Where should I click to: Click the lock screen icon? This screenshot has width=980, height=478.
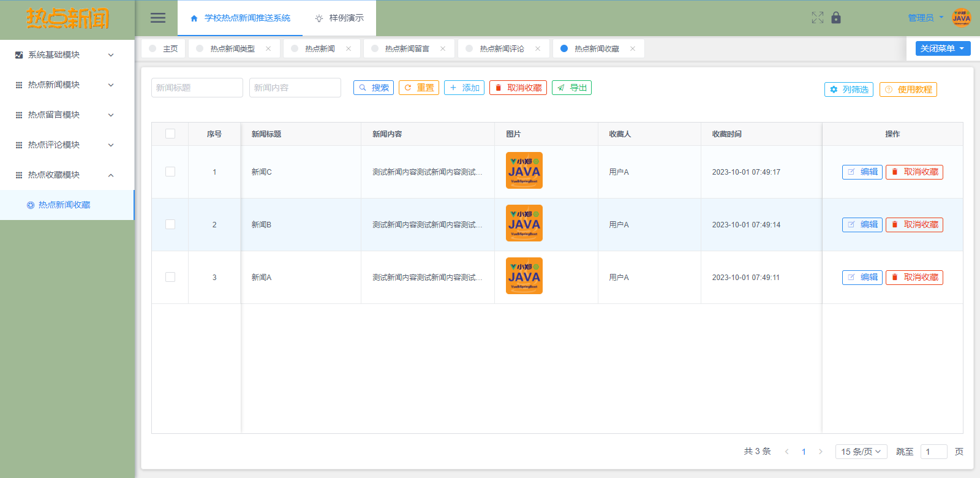tap(836, 18)
